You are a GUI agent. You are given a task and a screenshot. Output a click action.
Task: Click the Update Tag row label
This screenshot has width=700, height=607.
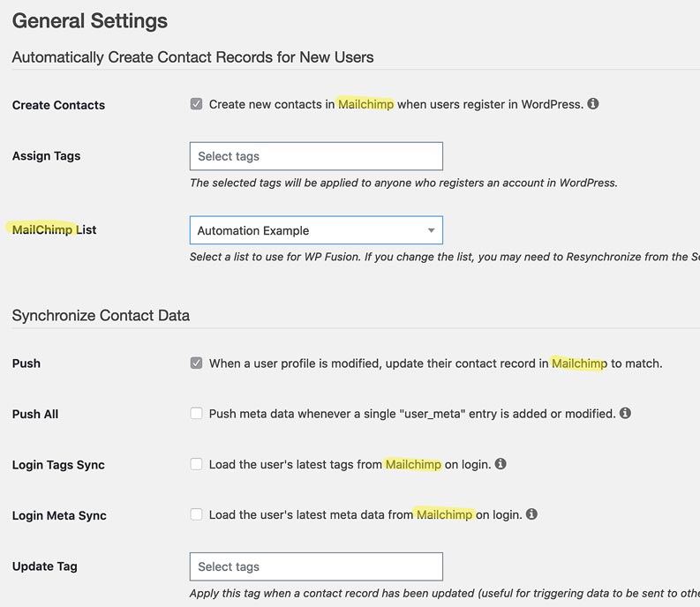[x=44, y=566]
